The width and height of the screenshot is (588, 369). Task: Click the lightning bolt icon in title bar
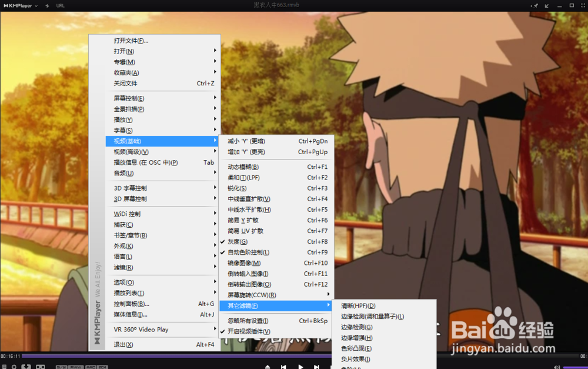click(47, 6)
